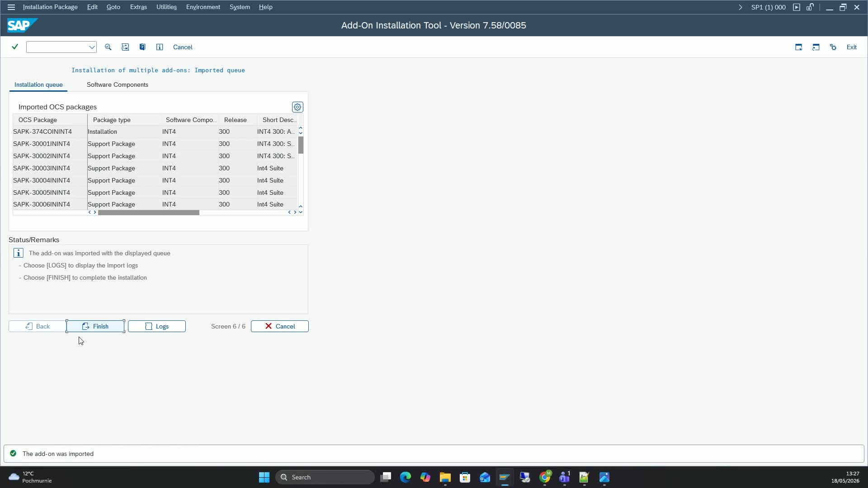Open Microsoft Teams from taskbar

pos(565,477)
